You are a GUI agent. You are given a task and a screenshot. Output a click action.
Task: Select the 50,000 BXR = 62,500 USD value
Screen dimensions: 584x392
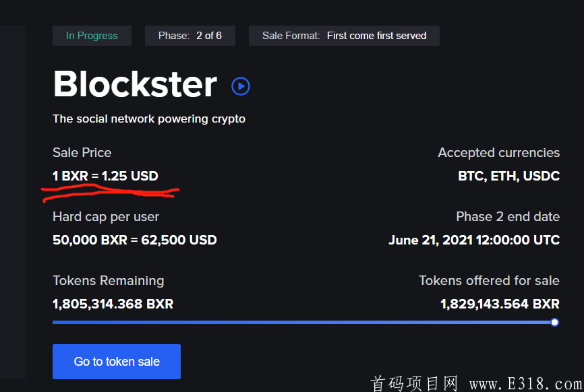(135, 240)
